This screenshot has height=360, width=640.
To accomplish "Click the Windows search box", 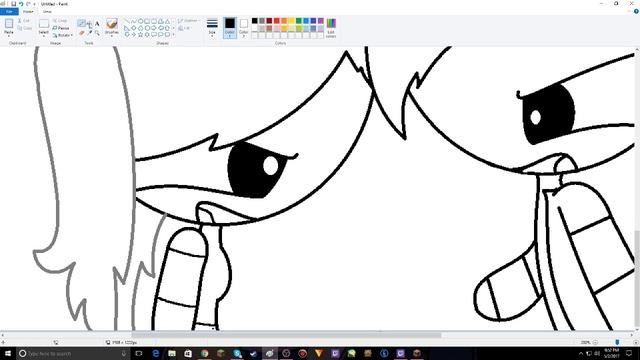I will coord(73,353).
